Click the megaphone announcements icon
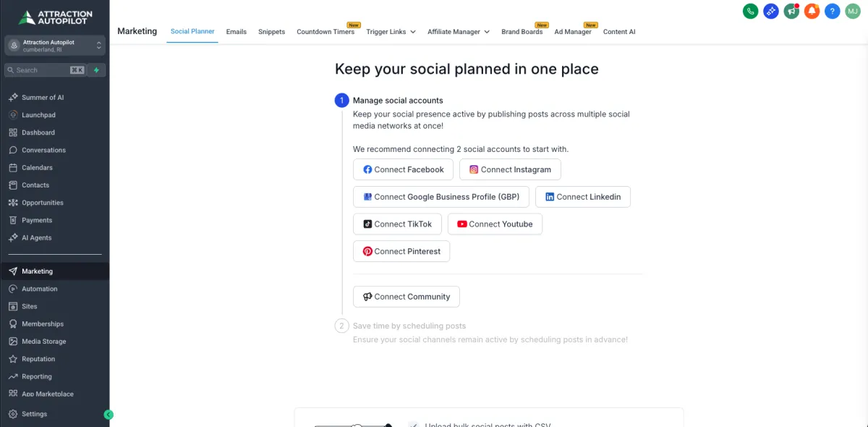Screen dimensions: 868x427 point(791,11)
